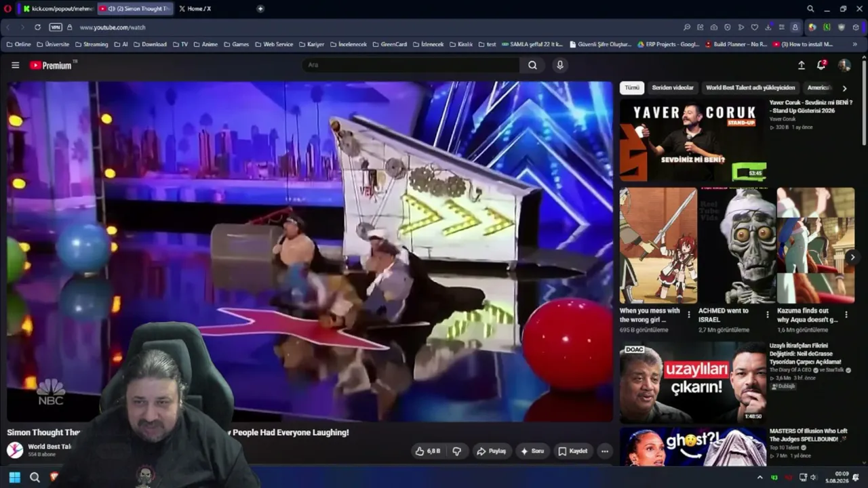Open the Yaver Çoruk stand-up video thumbnail
This screenshot has width=868, height=488.
tap(693, 141)
